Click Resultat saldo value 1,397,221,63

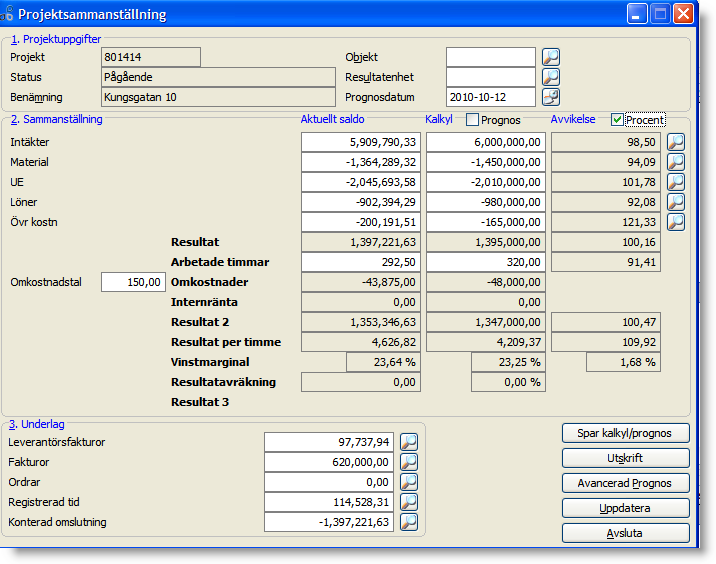(361, 242)
